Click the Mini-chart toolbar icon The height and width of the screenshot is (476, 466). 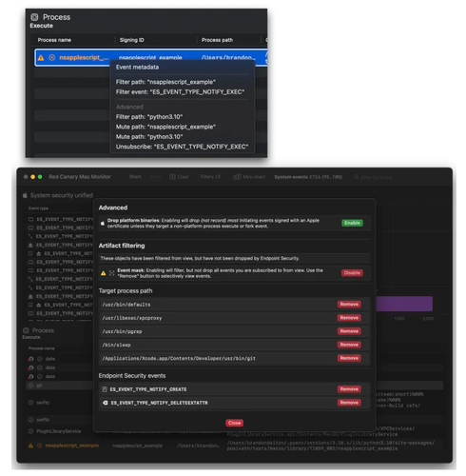237,177
